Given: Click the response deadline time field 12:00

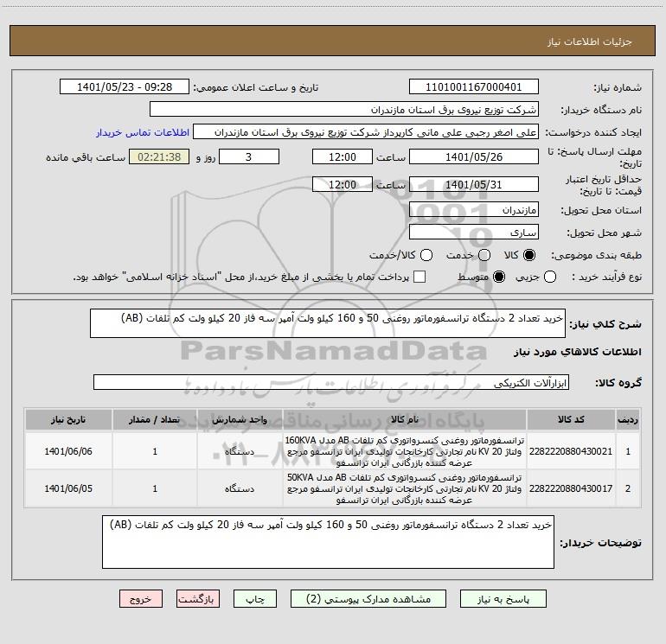Looking at the screenshot, I should point(343,156).
